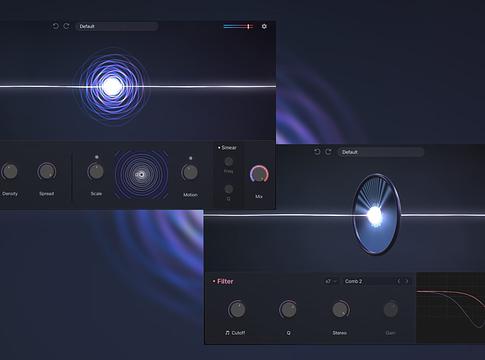Image resolution: width=485 pixels, height=360 pixels.
Task: Click the Stereo label text
Action: (x=339, y=333)
